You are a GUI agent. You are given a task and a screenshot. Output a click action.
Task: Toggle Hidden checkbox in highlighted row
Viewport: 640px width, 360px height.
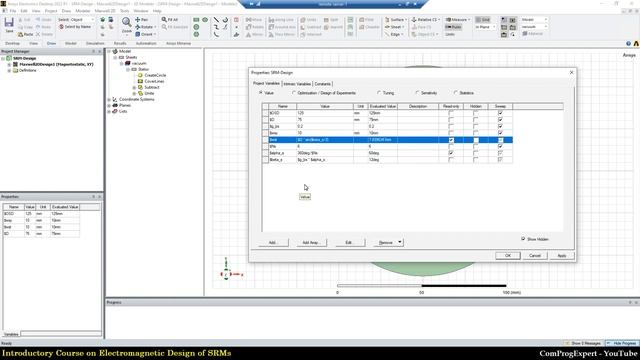476,140
